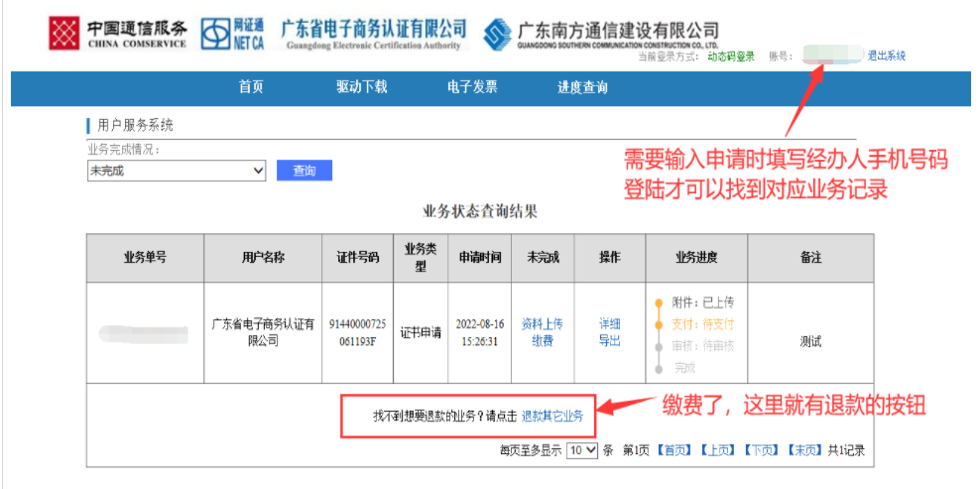Expand the per-page count dropdown showing 10
This screenshot has width=980, height=489.
point(581,450)
